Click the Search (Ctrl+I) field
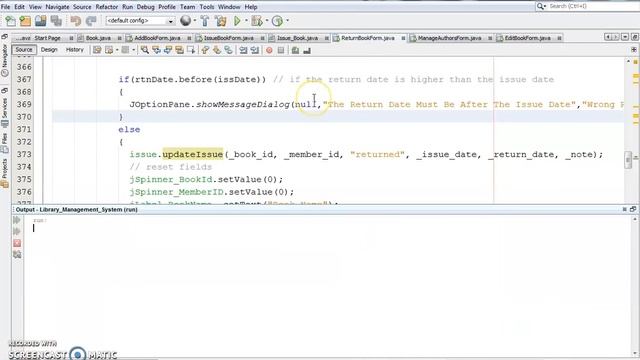 587,6
